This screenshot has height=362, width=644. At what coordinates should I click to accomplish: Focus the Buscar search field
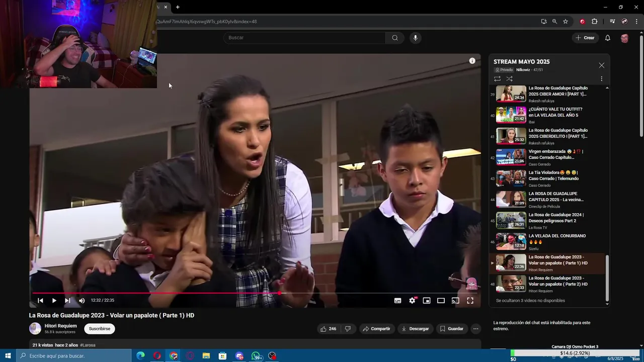[304, 38]
